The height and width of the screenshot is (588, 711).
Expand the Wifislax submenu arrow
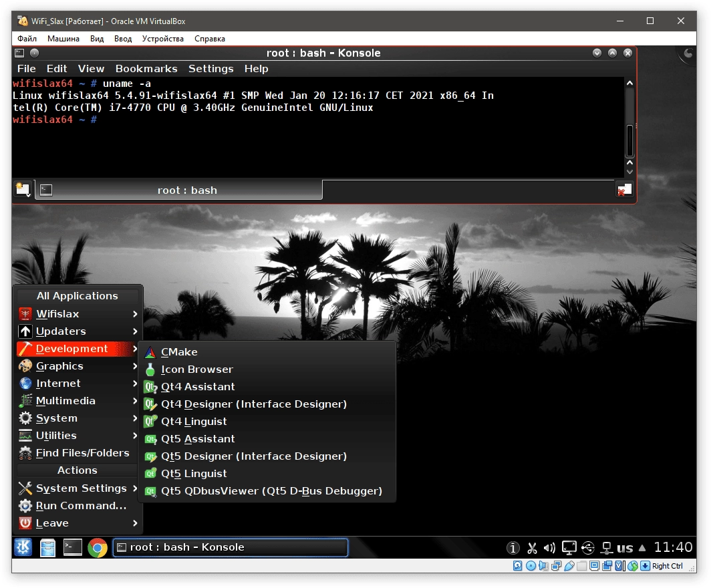coord(135,314)
